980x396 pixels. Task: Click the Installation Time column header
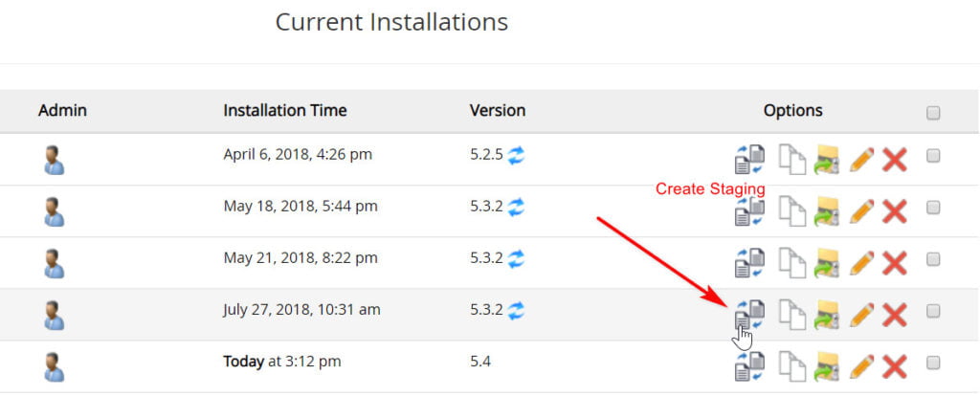tap(285, 111)
